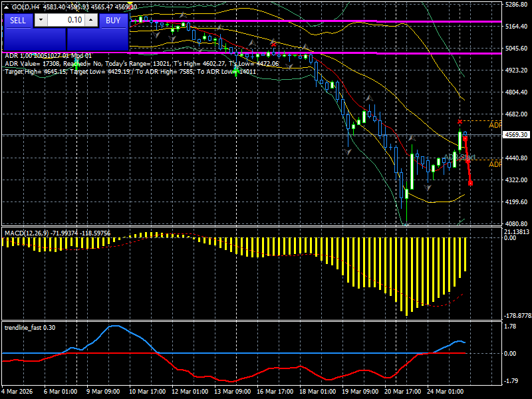Click the 13 Mar 09:00 time label
Screen dimensions: 532x399
[233, 391]
